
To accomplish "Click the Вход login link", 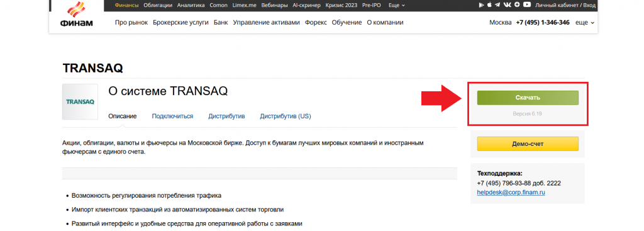I will [x=589, y=5].
